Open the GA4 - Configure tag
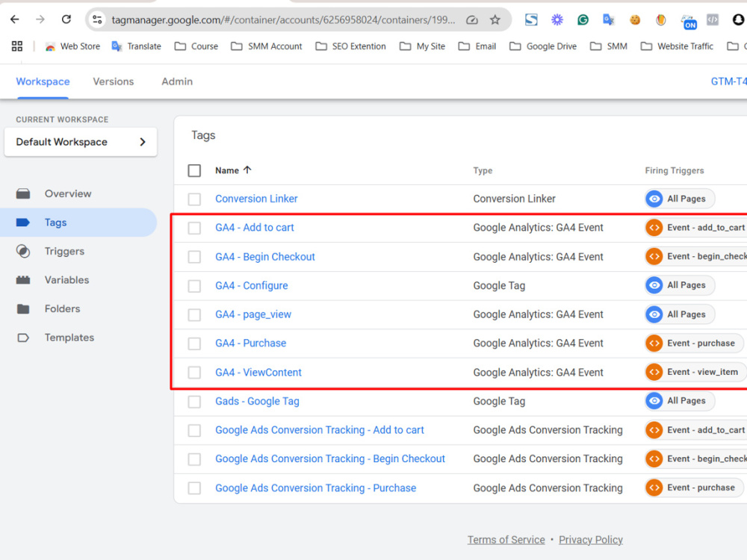 [252, 286]
